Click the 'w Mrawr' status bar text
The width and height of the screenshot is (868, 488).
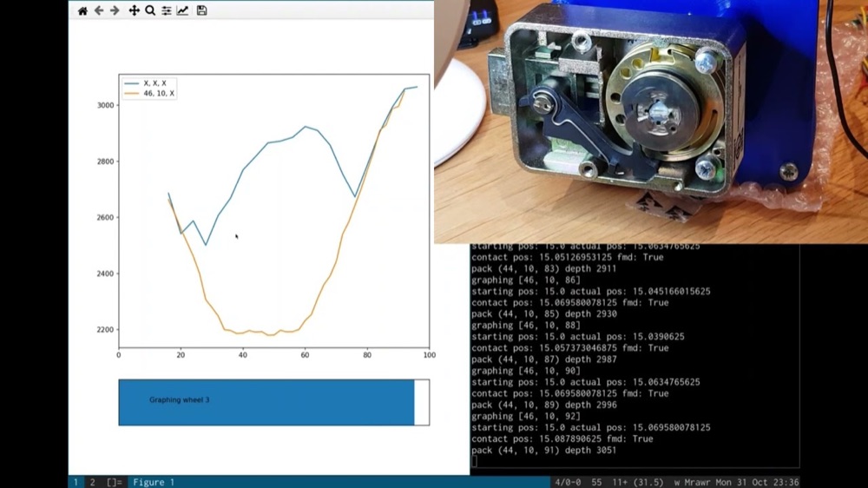[x=692, y=483]
